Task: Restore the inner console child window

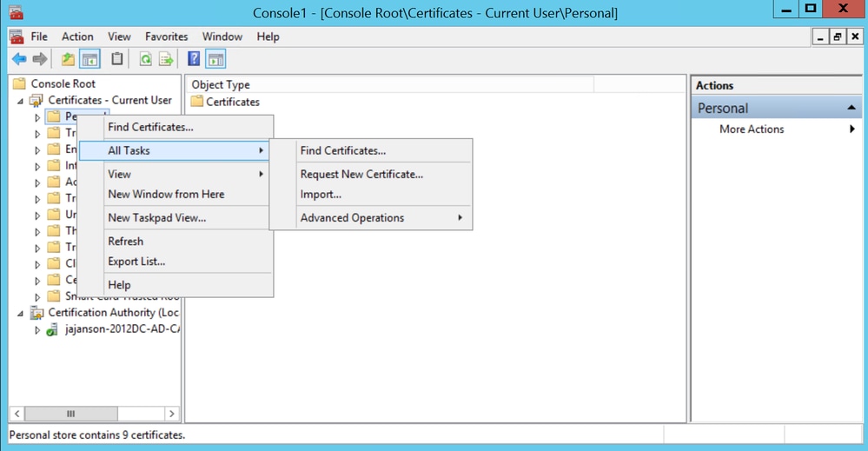Action: (x=837, y=37)
